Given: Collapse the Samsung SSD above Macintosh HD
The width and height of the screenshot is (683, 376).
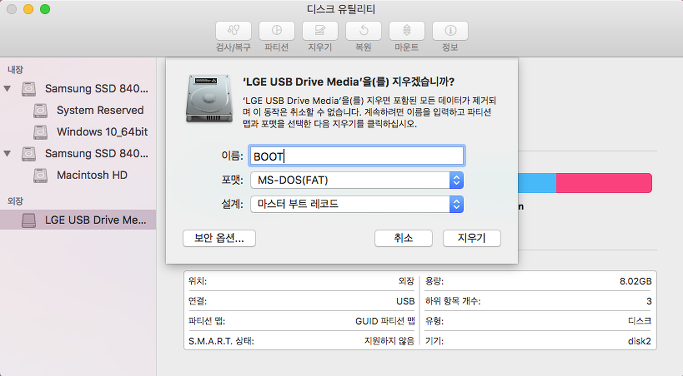Looking at the screenshot, I should point(7,153).
